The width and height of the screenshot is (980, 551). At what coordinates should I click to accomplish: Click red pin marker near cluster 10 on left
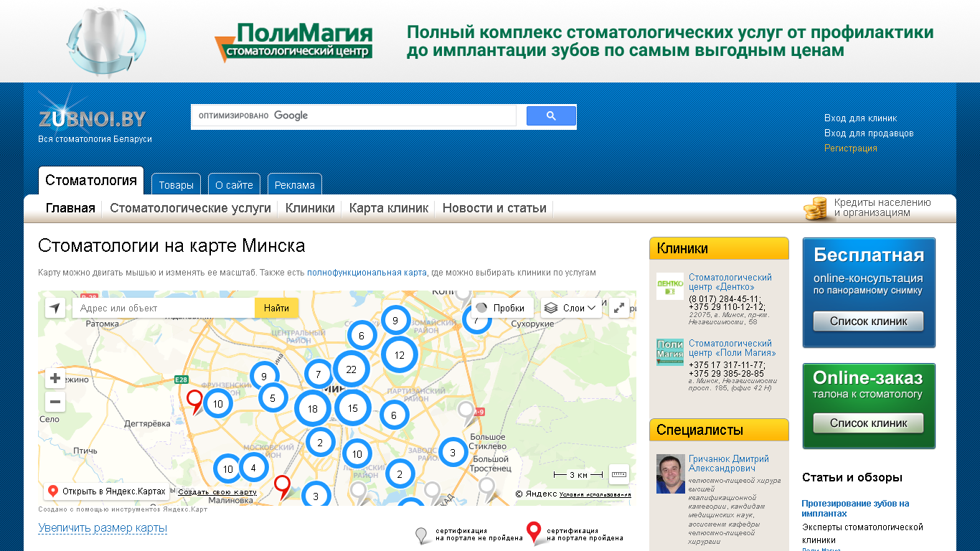tap(194, 402)
